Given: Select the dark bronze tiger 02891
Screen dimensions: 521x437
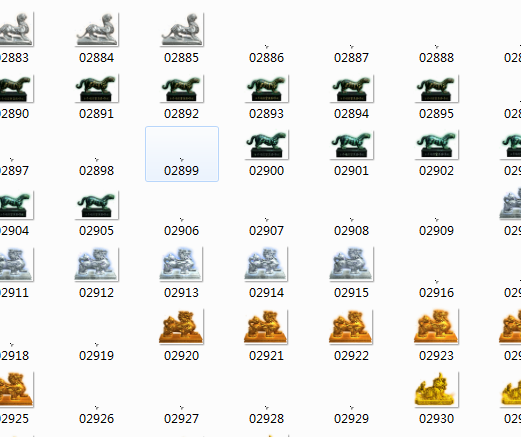Looking at the screenshot, I should pos(97,88).
